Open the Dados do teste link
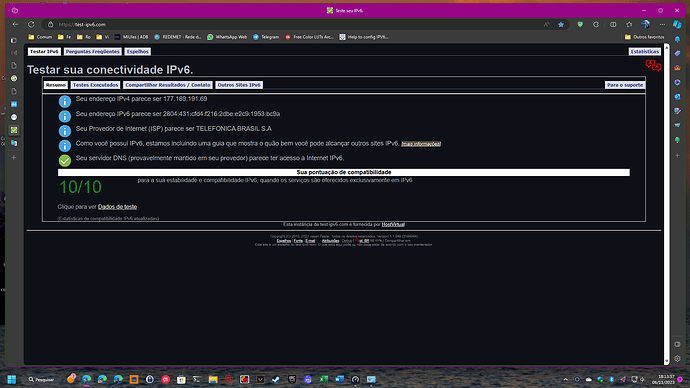 (x=117, y=207)
